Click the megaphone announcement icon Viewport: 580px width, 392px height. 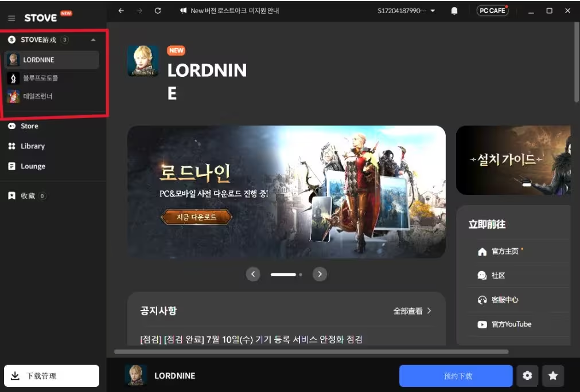pos(183,11)
